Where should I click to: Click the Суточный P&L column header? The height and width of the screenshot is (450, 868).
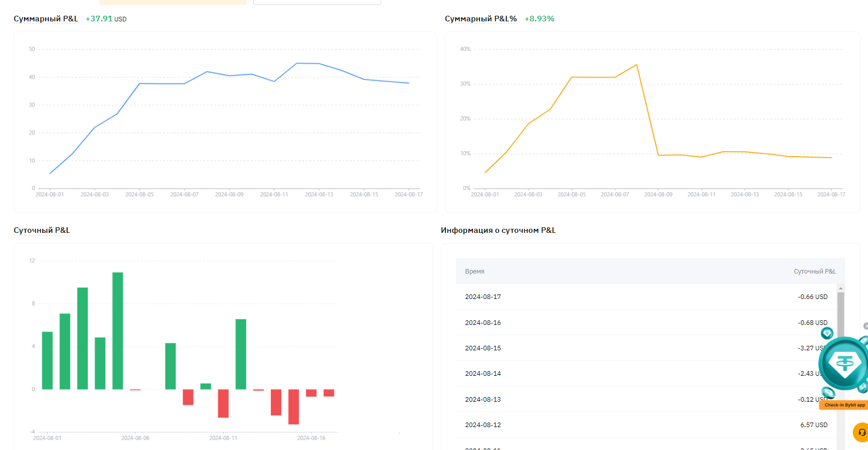[x=815, y=272]
